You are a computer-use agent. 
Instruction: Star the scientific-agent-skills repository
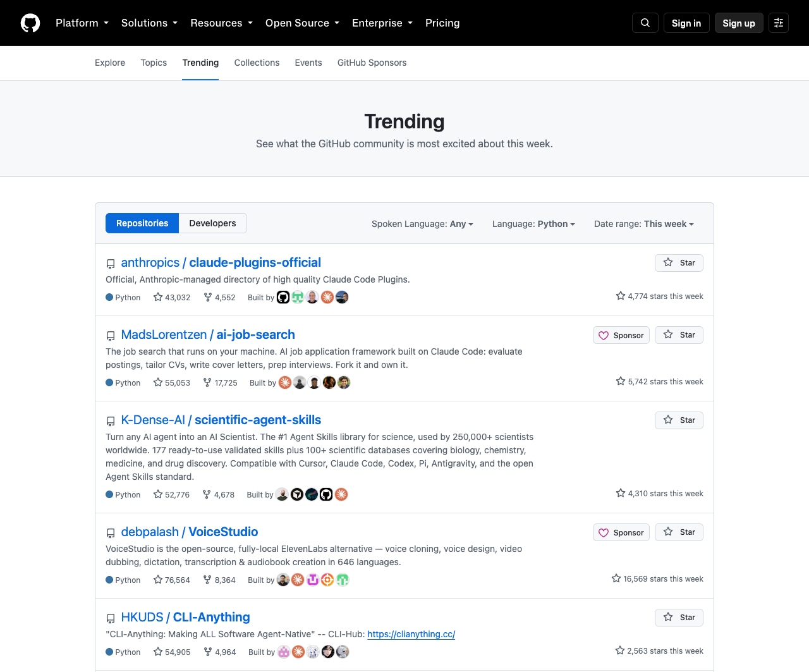679,420
